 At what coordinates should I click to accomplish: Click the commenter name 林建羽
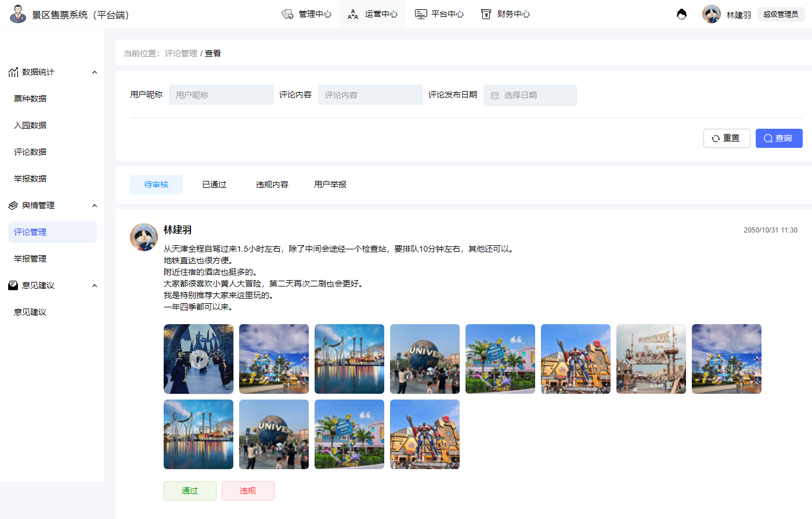[178, 230]
